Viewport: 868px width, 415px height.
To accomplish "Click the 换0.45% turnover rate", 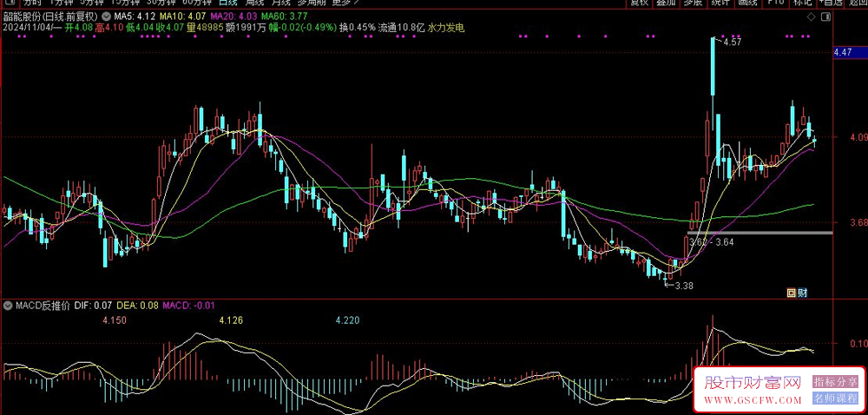I will tap(357, 27).
